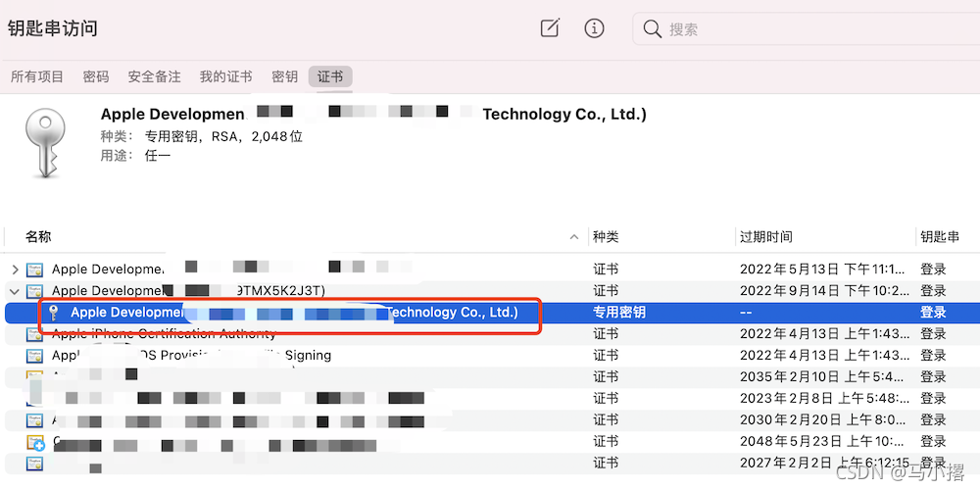
Task: Click certificate icon of 2022年9月14日 row
Action: pyautogui.click(x=34, y=291)
